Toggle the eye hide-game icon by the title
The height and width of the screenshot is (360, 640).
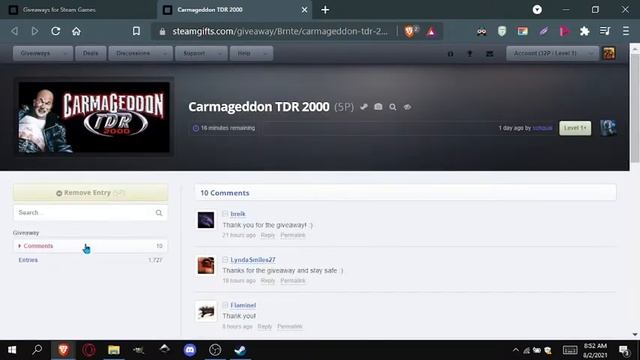pyautogui.click(x=407, y=107)
